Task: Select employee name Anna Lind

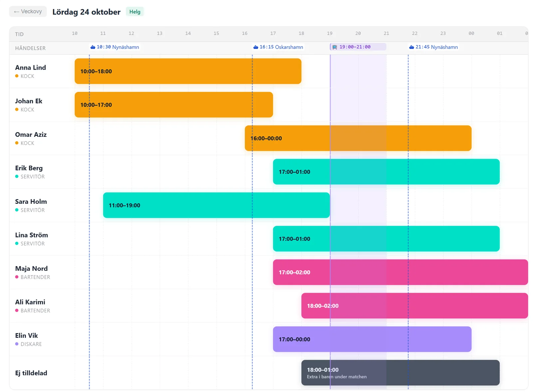Action: [x=31, y=68]
